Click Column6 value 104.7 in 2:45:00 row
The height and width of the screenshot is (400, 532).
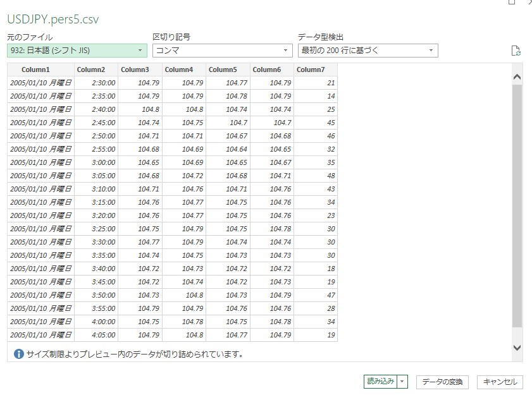272,123
